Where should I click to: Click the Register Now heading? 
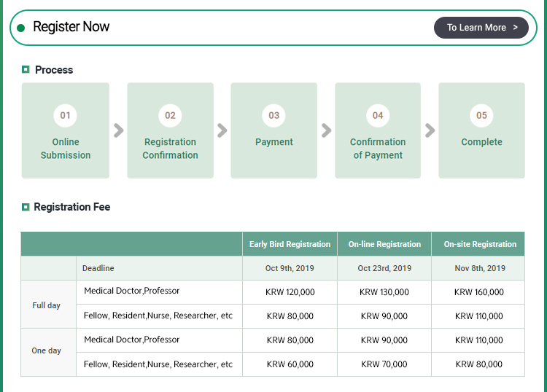click(x=71, y=27)
